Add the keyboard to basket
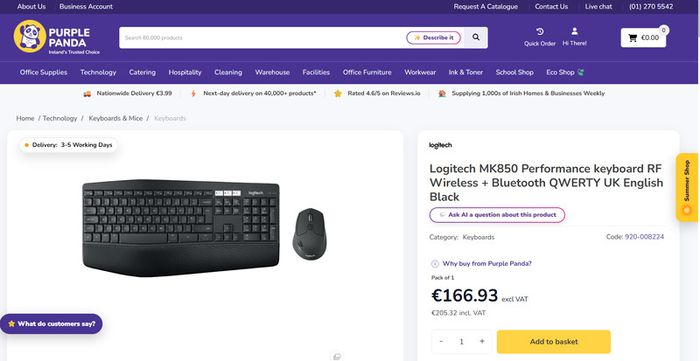 point(554,342)
